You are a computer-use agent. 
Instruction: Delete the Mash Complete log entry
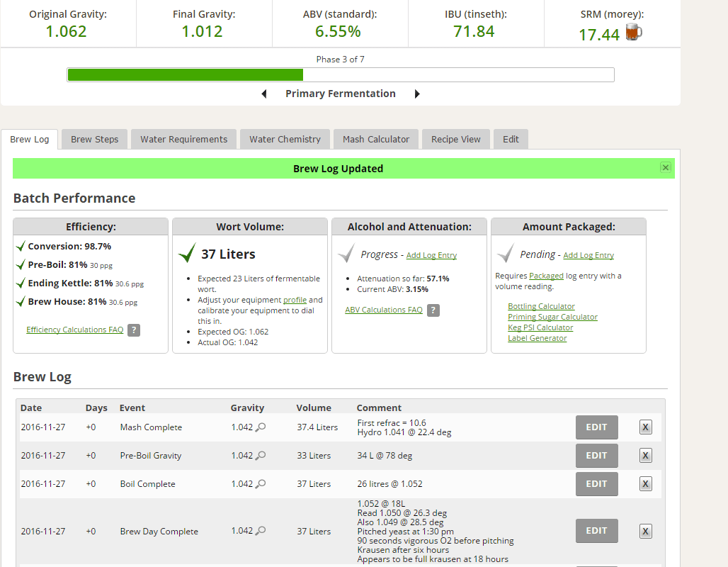645,427
